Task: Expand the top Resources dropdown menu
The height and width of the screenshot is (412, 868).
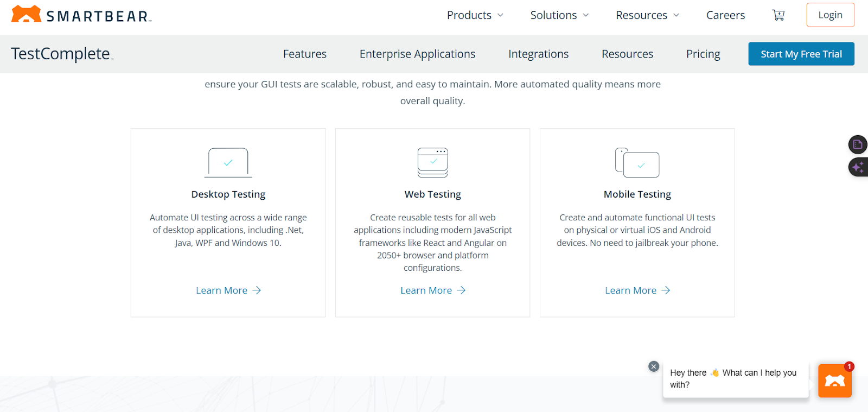Action: tap(647, 15)
